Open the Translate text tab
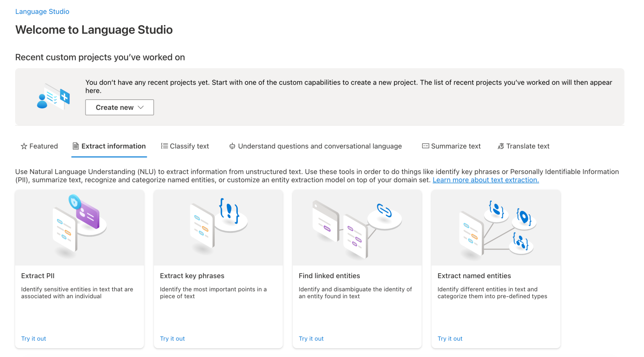The width and height of the screenshot is (644, 357). coord(528,146)
